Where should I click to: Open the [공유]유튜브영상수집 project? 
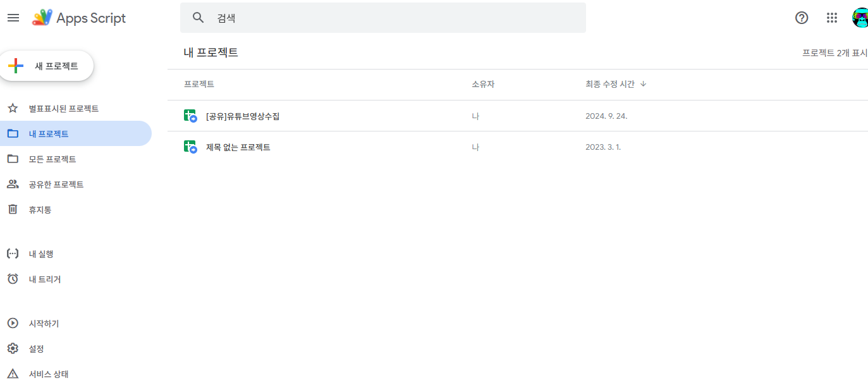[x=242, y=116]
